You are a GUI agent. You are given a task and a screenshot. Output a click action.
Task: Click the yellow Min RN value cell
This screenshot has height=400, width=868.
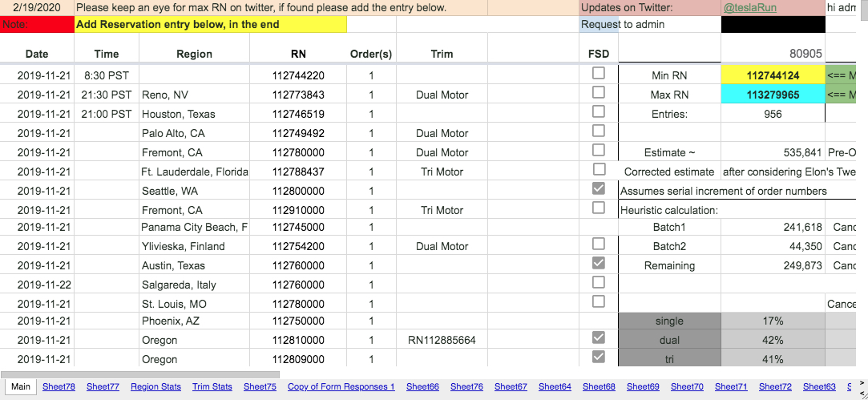click(x=773, y=75)
